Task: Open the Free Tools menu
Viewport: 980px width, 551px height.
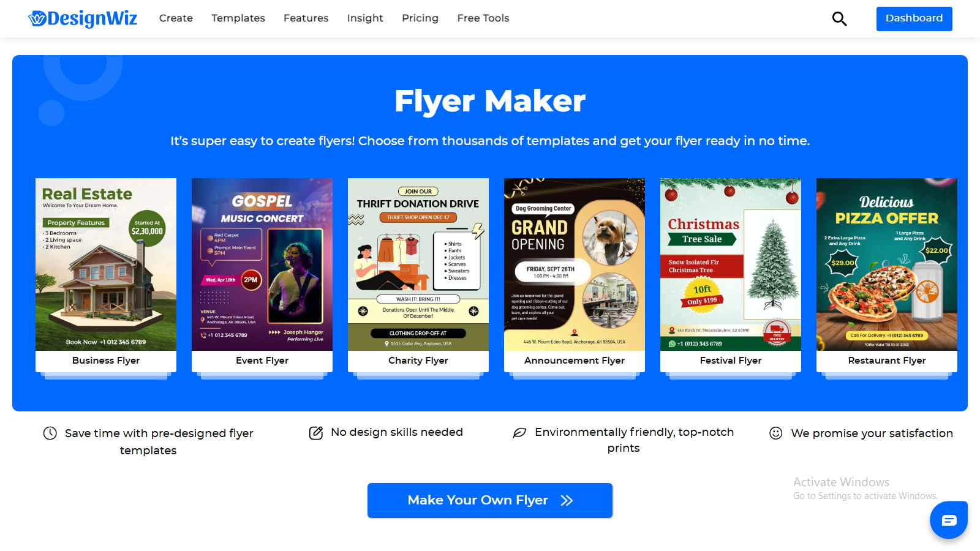Action: [483, 18]
